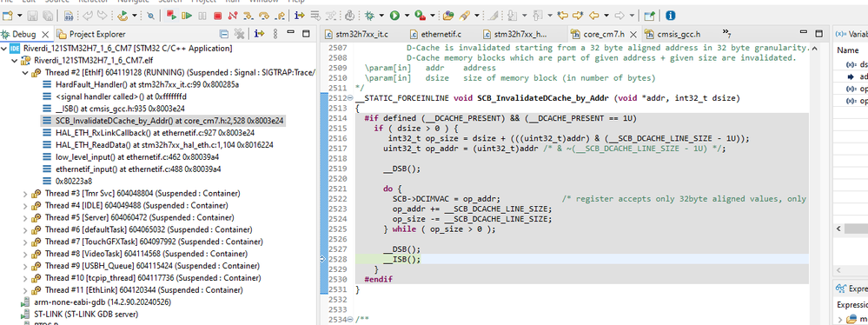Click the Next Edit Location arrow icon

578,16
